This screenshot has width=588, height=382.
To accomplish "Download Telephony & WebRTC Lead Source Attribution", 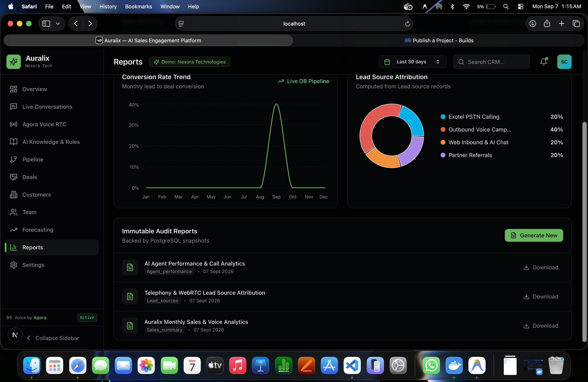I will click(541, 296).
